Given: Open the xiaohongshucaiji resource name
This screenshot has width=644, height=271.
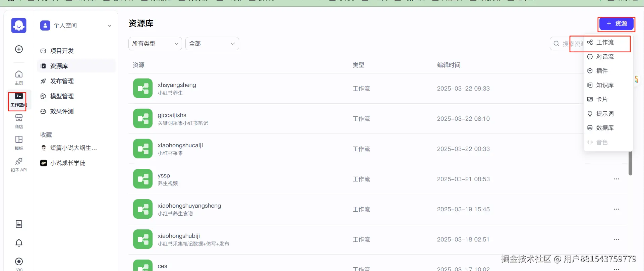Looking at the screenshot, I should pos(180,145).
